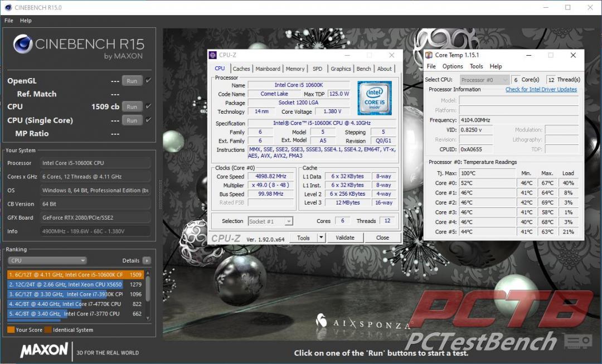602x364 pixels.
Task: Click the brown Identical System legend swatch
Action: [48, 329]
